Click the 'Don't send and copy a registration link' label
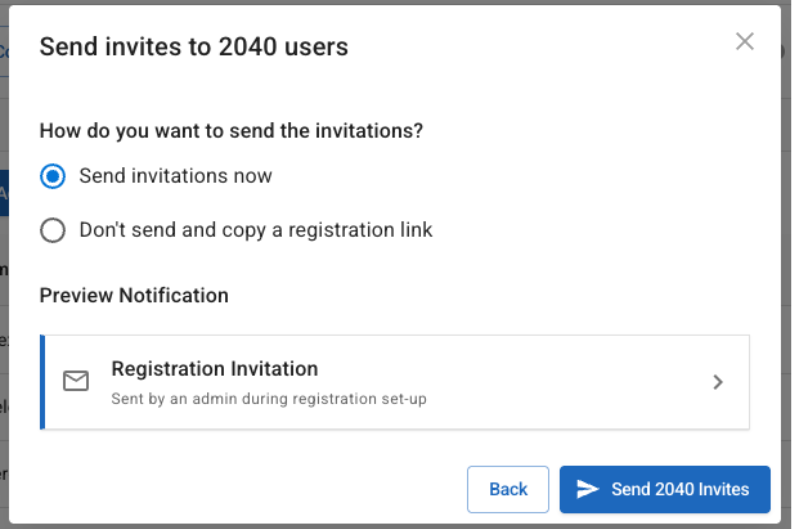Screen dimensions: 792x529 [255, 230]
